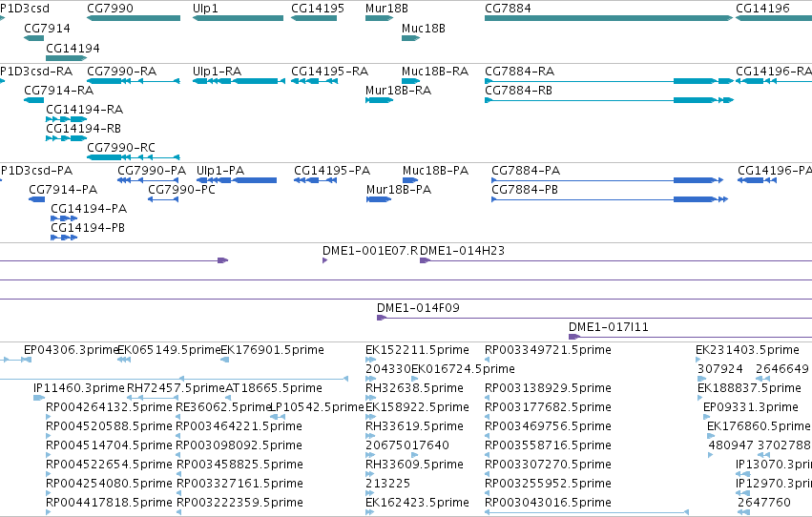
Task: Select the Muc18B gene label
Action: 424,28
